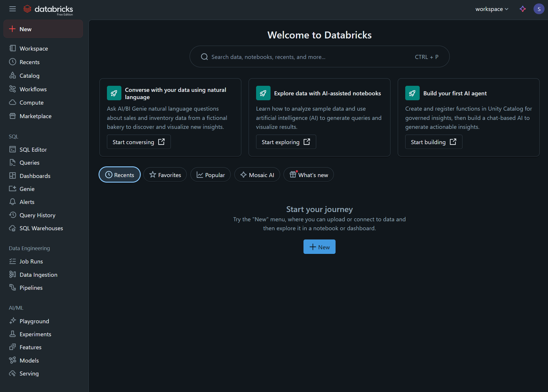Viewport: 548px width, 392px height.
Task: Open the What's new tab
Action: 308,175
